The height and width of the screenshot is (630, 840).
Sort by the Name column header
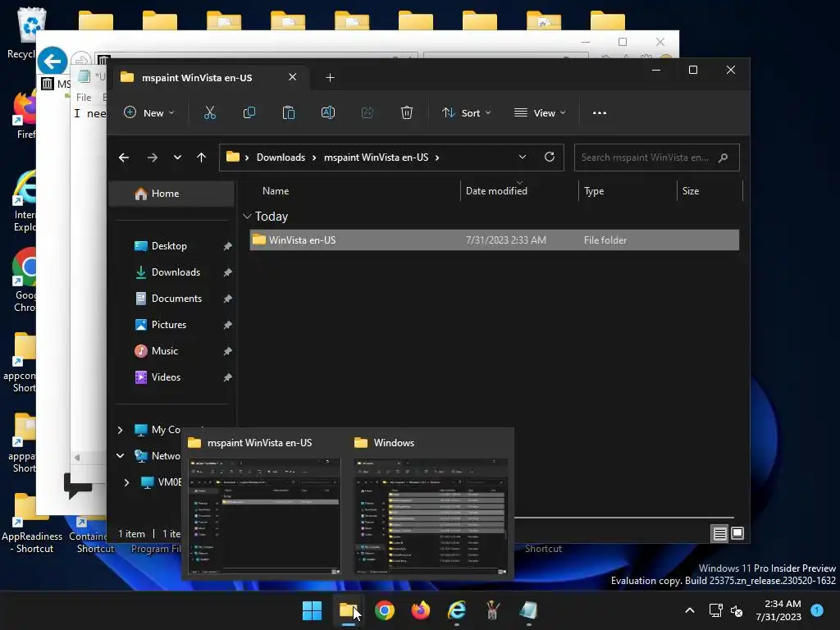click(x=276, y=190)
